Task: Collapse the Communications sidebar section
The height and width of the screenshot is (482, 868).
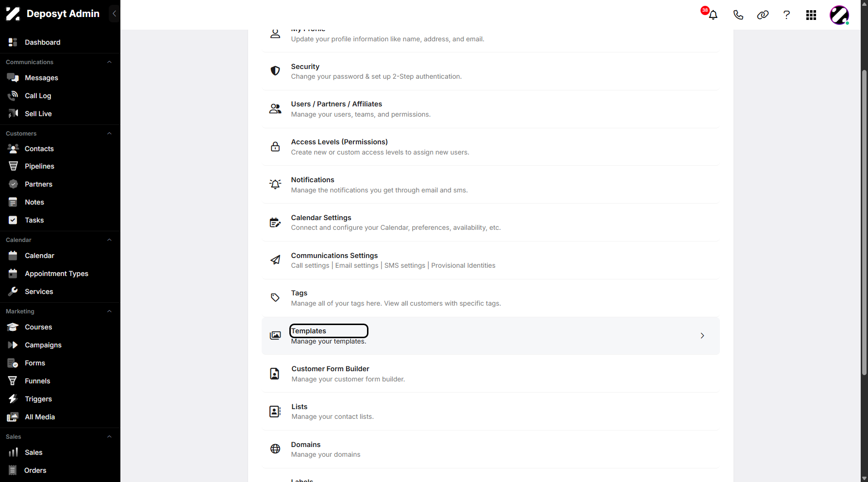Action: pos(109,62)
